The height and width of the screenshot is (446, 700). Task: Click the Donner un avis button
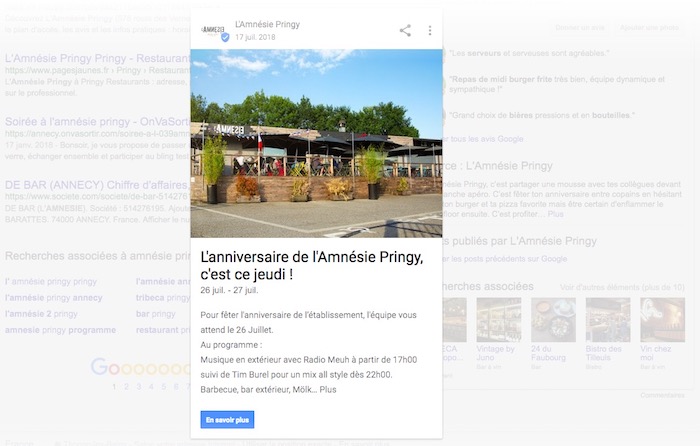579,28
